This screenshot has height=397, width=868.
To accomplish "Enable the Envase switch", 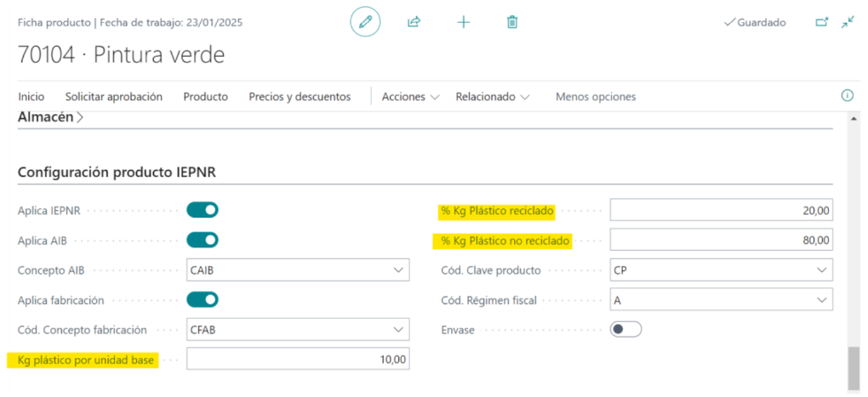I will click(x=625, y=330).
